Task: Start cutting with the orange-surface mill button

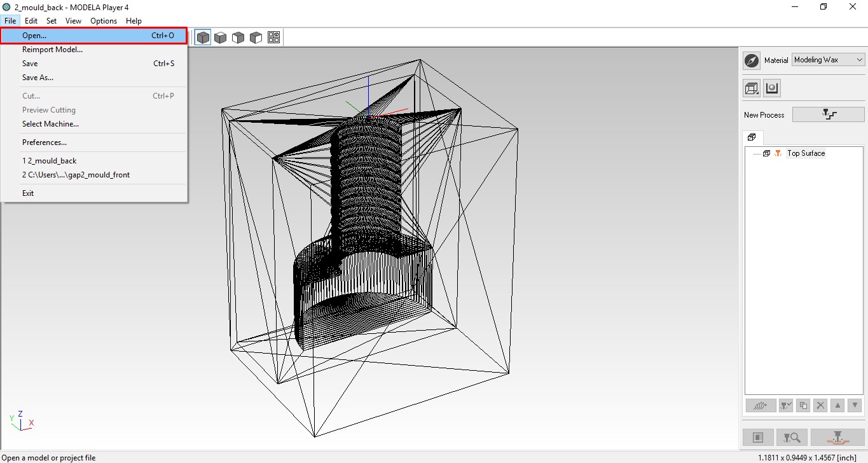Action: (837, 438)
